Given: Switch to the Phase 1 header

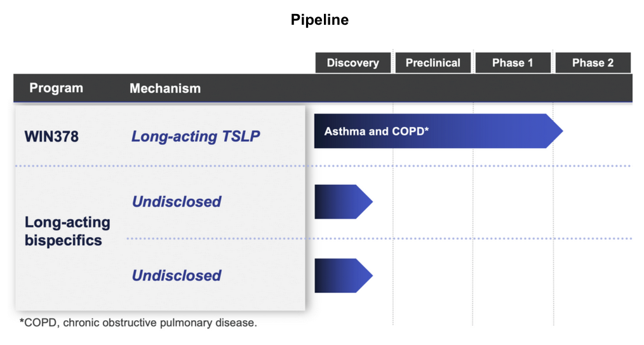Looking at the screenshot, I should pos(513,63).
